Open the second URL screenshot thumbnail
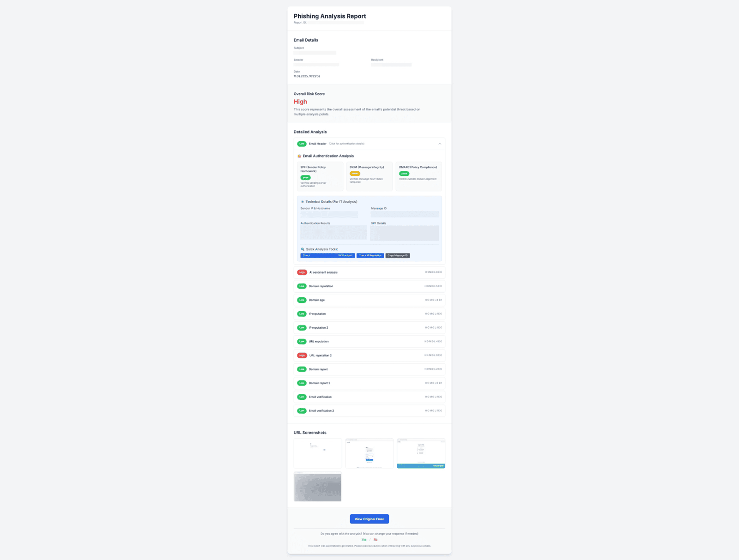Viewport: 739px width, 560px height. [369, 453]
